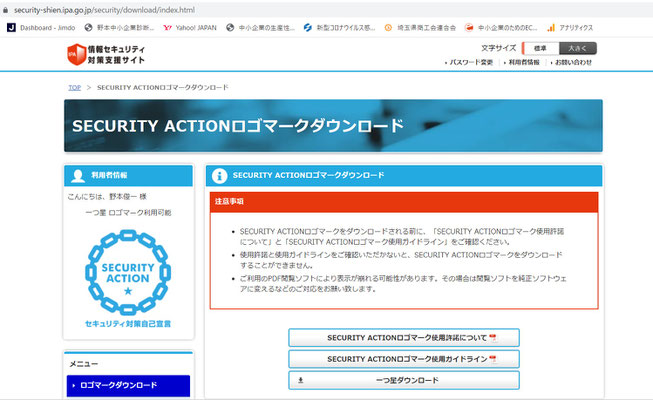Click the 文字サイズ label
The height and width of the screenshot is (400, 653).
[x=498, y=48]
